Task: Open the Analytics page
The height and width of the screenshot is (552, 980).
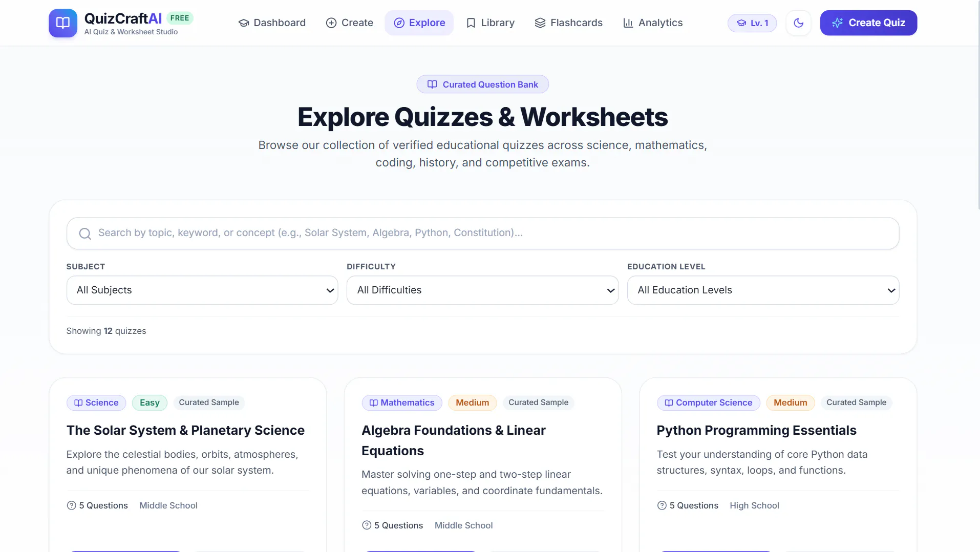Action: tap(653, 23)
